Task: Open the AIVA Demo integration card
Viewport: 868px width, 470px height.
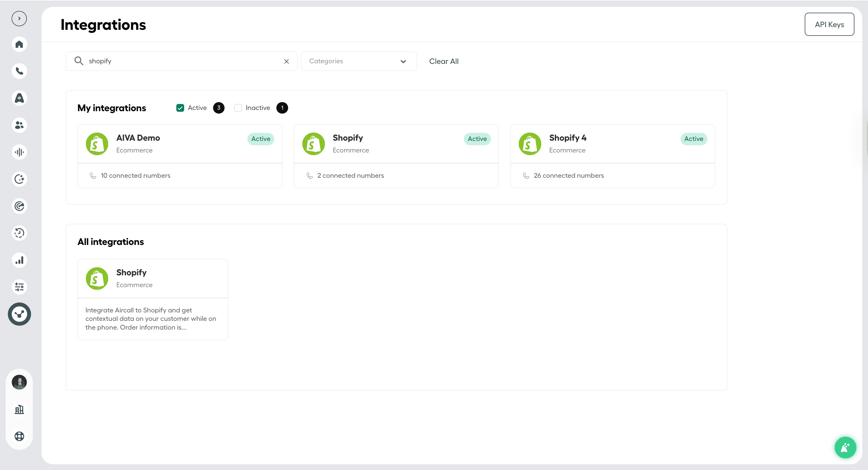Action: 180,156
